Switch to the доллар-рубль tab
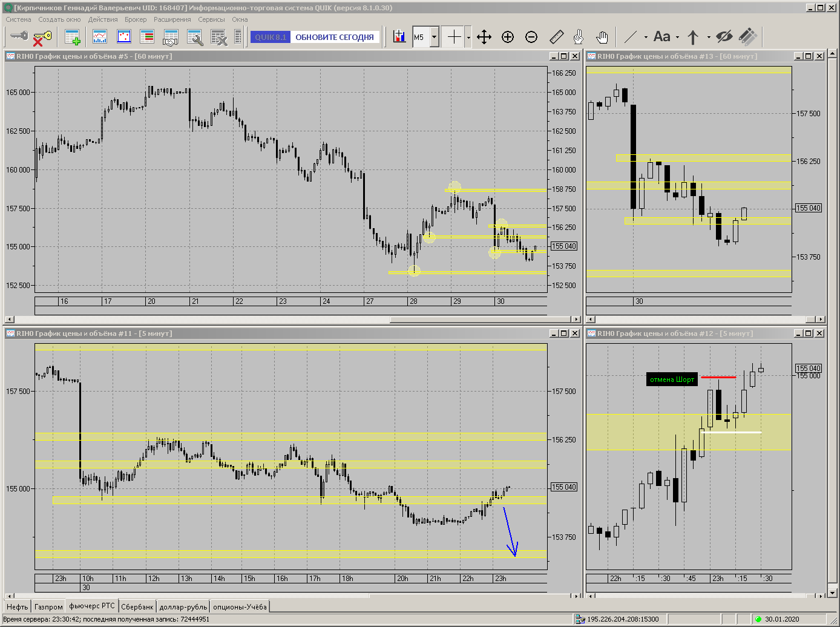This screenshot has height=627, width=840. tap(183, 607)
